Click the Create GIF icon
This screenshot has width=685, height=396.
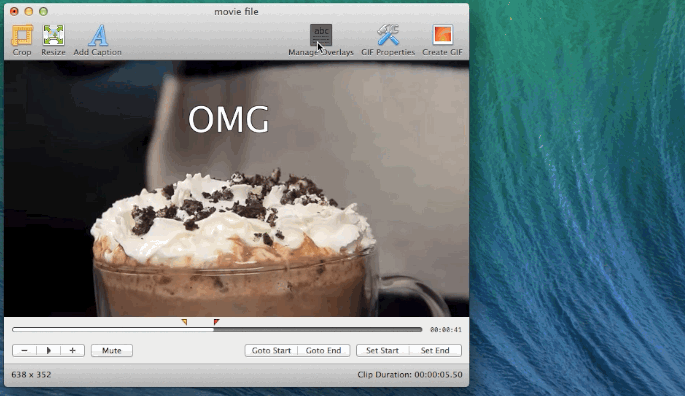443,35
